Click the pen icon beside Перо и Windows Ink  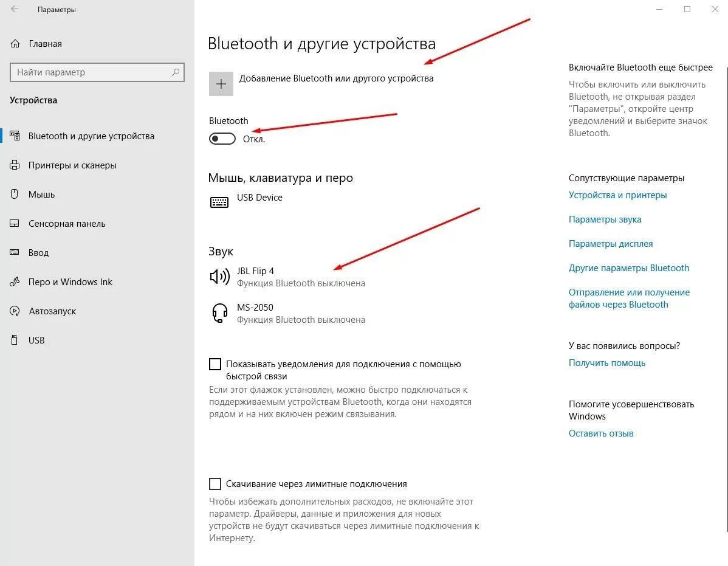click(x=15, y=281)
